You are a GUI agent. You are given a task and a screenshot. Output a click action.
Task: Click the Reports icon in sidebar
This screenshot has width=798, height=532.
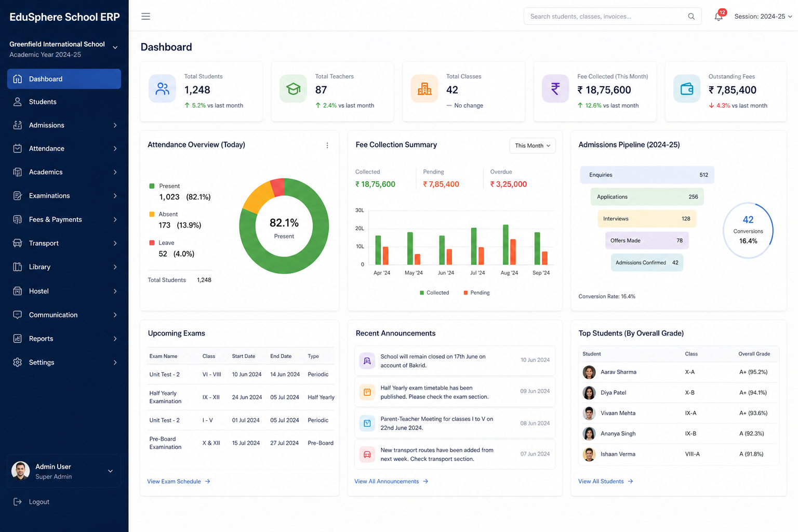18,339
